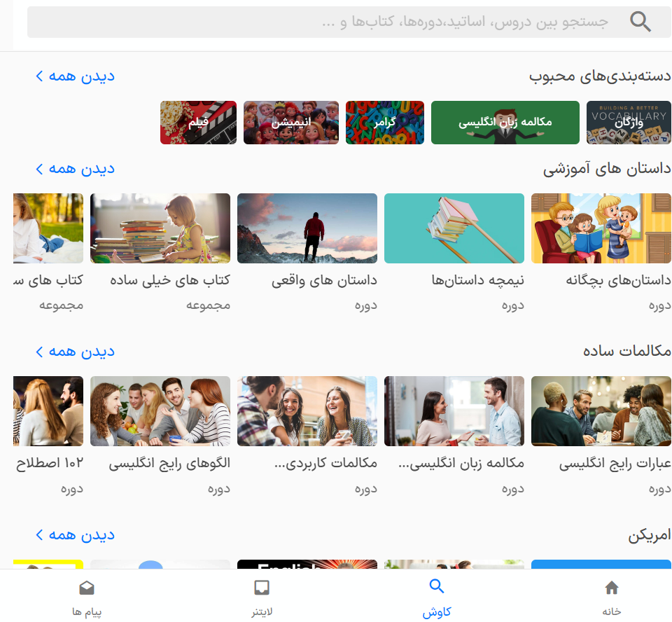Image resolution: width=672 pixels, height=622 pixels.
Task: Open الگوهای رایج انگلیسی course thumbnail
Action: point(160,411)
